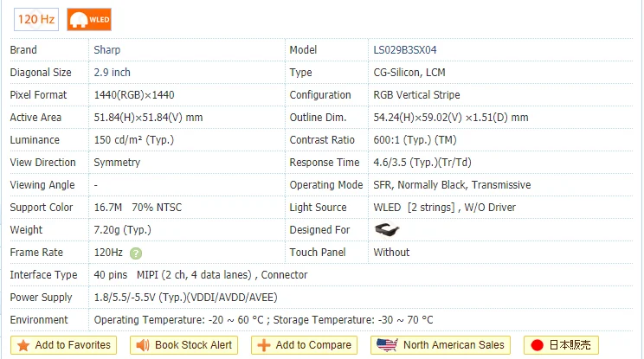Select the 4.6/3.5 (Typ.)(Tr/Td) response time
Image resolution: width=644 pixels, height=359 pixels.
coord(422,163)
